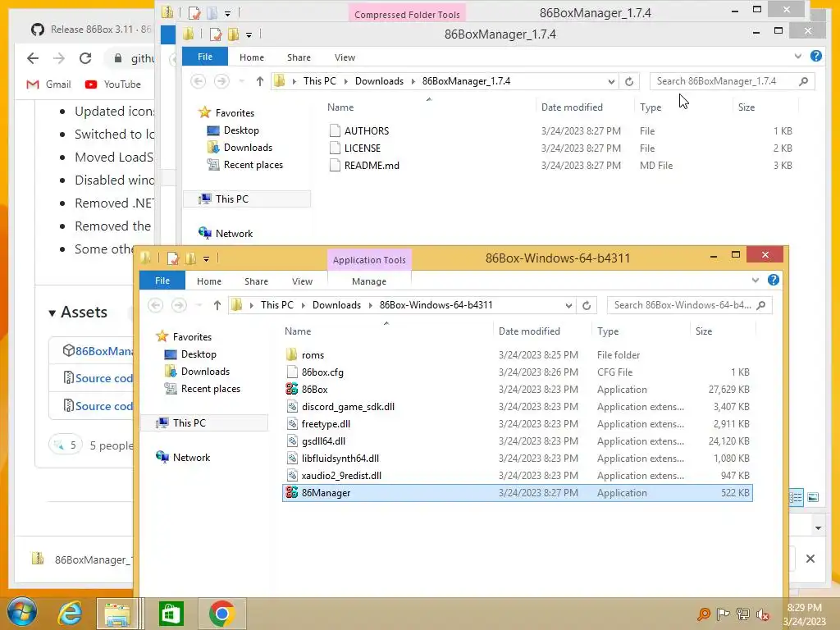Select Network in 86Box window sidebar
Image resolution: width=840 pixels, height=630 pixels.
pos(191,458)
